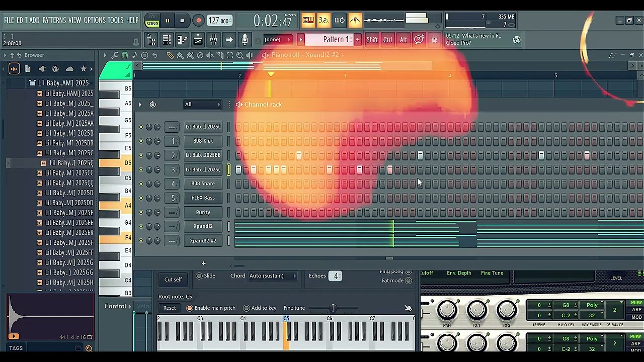
Task: Select the piano roll zoom tool
Action: pyautogui.click(x=240, y=55)
